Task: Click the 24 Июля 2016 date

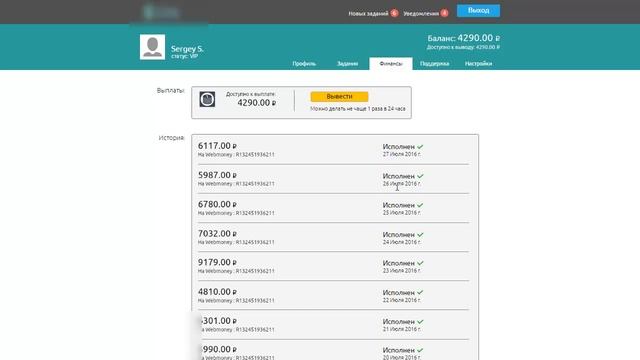Action: (402, 242)
